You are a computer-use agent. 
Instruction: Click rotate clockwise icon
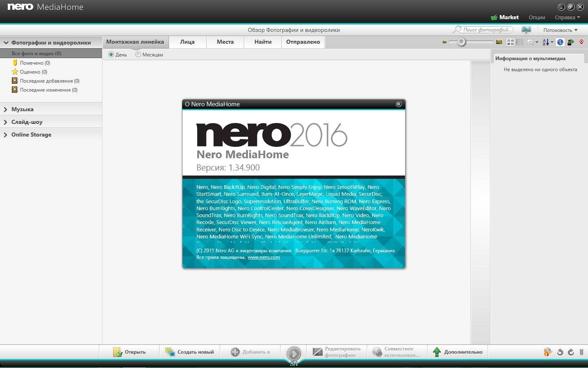tap(571, 352)
